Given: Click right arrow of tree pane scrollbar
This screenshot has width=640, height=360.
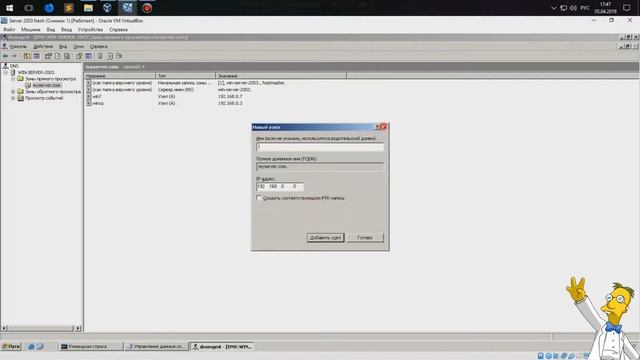Looking at the screenshot, I should (x=78, y=328).
